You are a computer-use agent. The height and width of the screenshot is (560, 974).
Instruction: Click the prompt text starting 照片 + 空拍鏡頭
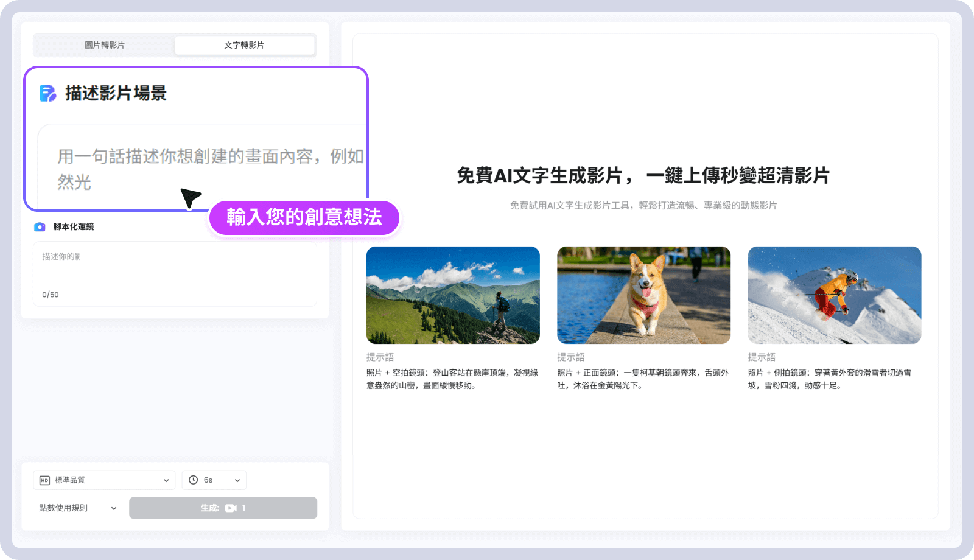point(452,379)
